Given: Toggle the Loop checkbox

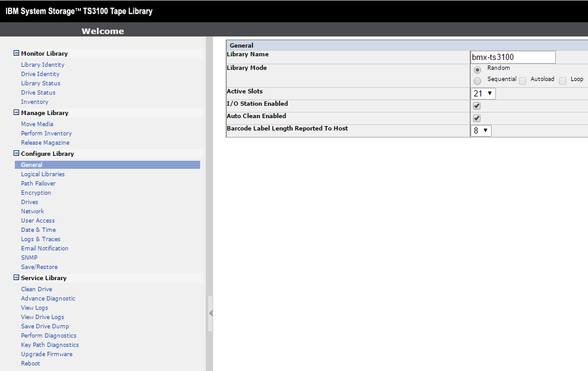Looking at the screenshot, I should pos(563,81).
